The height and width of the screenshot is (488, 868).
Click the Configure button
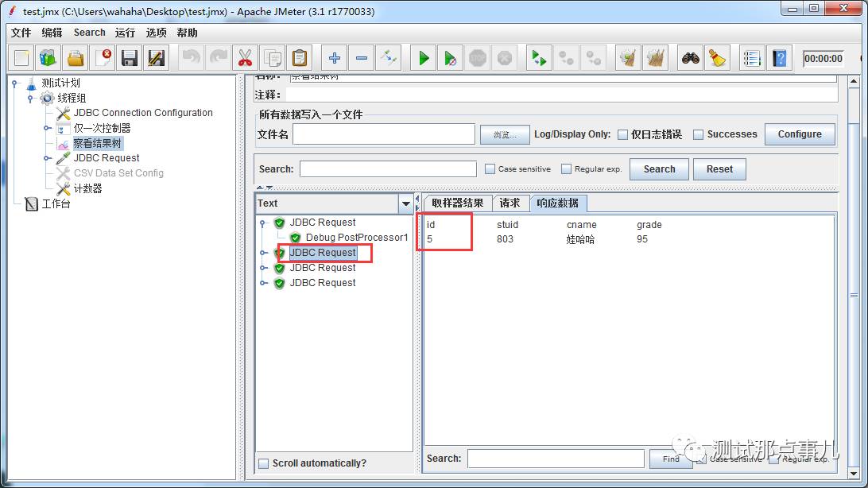pos(800,134)
